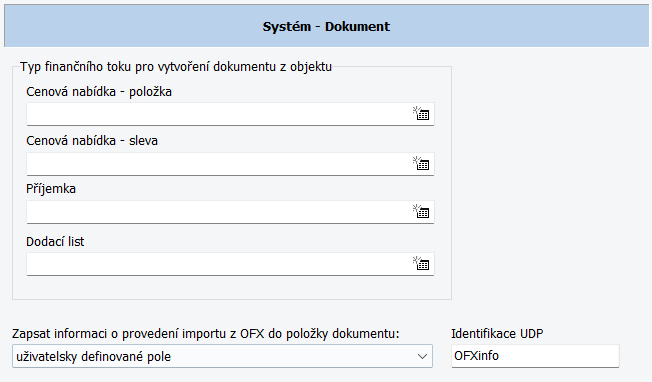Open the Dodací list lookup icon
This screenshot has width=652, height=382.
coord(421,263)
